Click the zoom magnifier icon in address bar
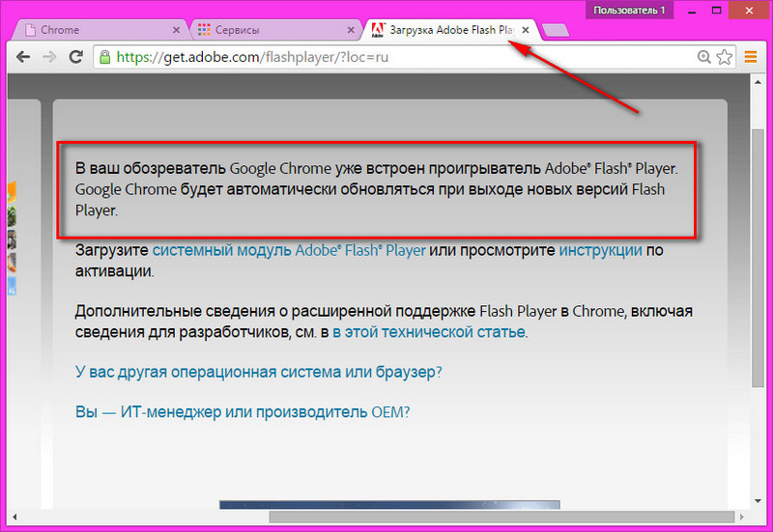773x532 pixels. pos(703,57)
